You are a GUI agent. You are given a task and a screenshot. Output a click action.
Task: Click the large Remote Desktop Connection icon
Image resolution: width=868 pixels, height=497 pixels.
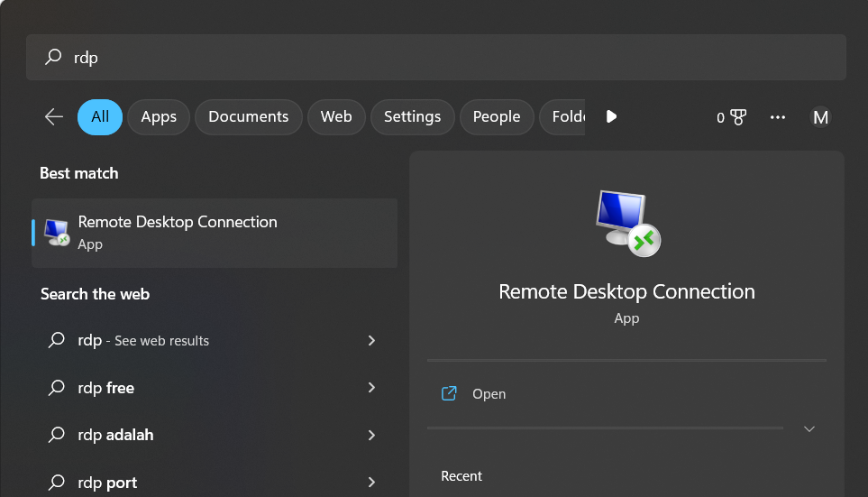point(627,224)
